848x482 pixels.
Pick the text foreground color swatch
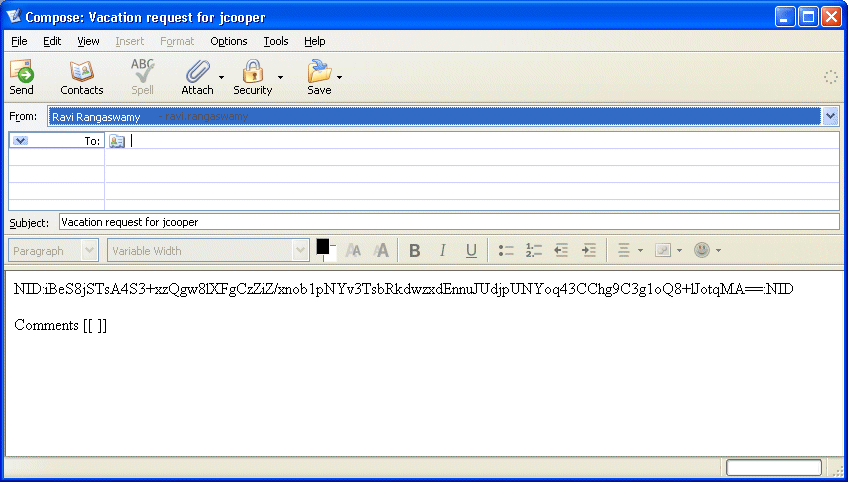click(x=323, y=247)
